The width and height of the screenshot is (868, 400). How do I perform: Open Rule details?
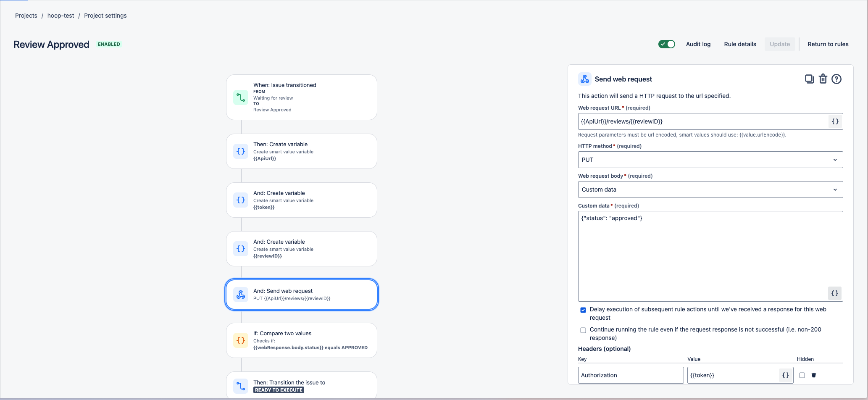coord(740,44)
